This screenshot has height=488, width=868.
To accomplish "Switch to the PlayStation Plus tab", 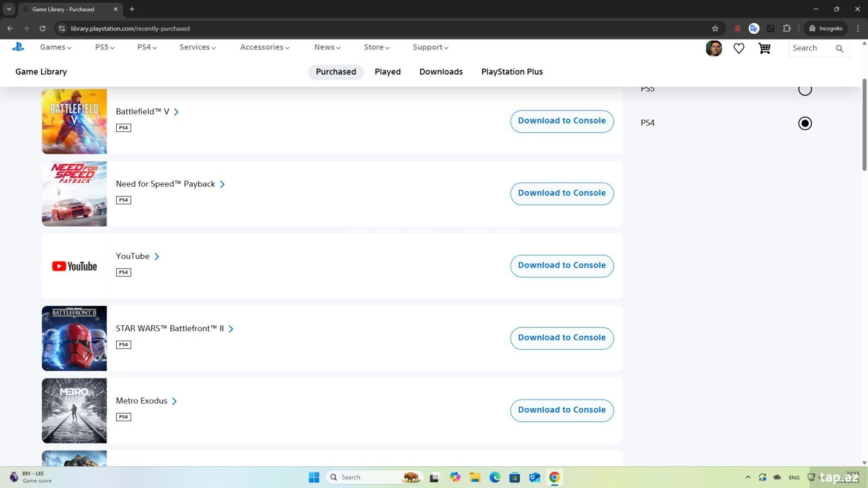I will 512,72.
